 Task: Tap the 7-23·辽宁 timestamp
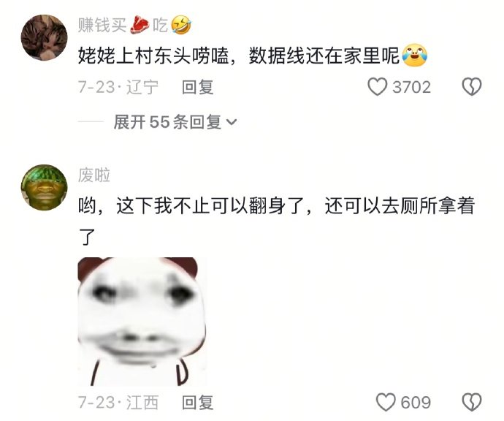tap(118, 87)
